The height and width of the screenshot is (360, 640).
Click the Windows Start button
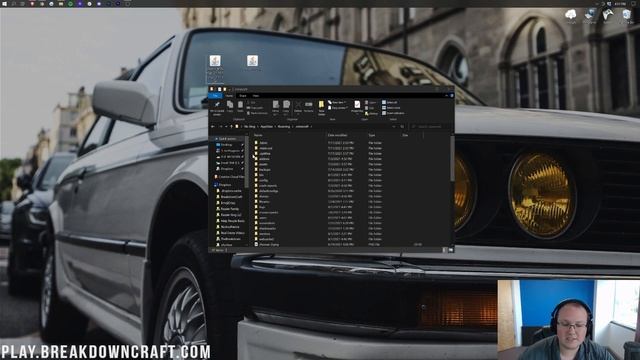click(x=4, y=3)
